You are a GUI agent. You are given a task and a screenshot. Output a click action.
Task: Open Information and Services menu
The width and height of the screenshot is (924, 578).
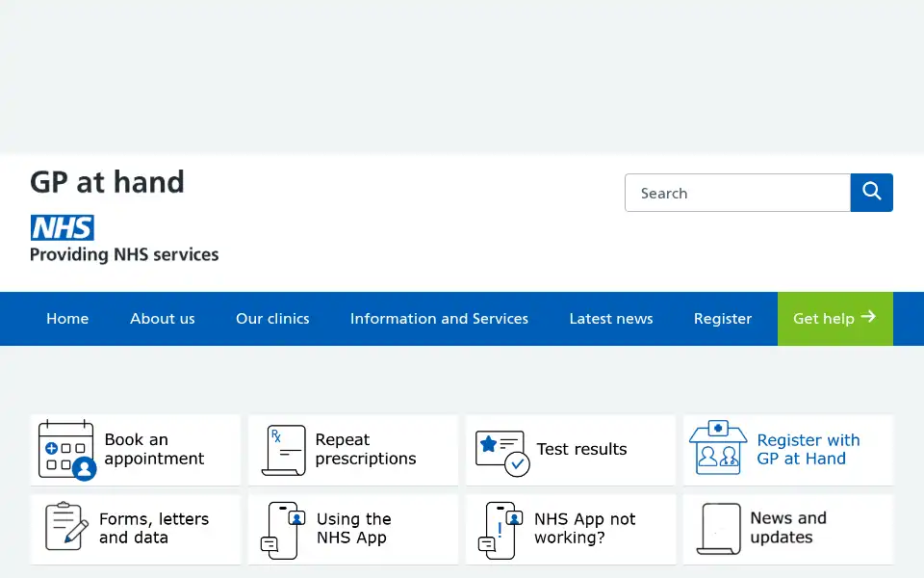tap(439, 319)
